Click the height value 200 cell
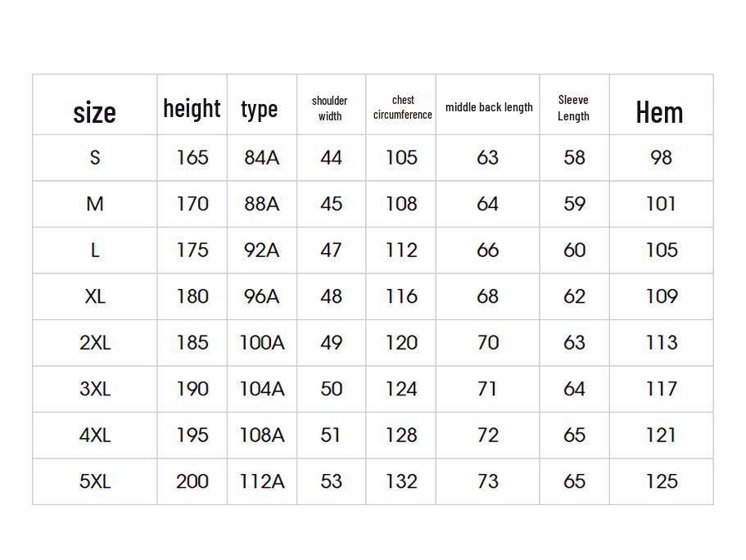This screenshot has width=746, height=560. (x=192, y=481)
